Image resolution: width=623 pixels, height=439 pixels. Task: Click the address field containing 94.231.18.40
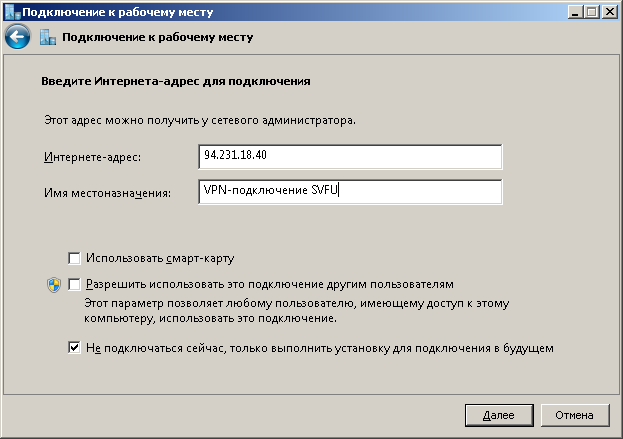(350, 157)
